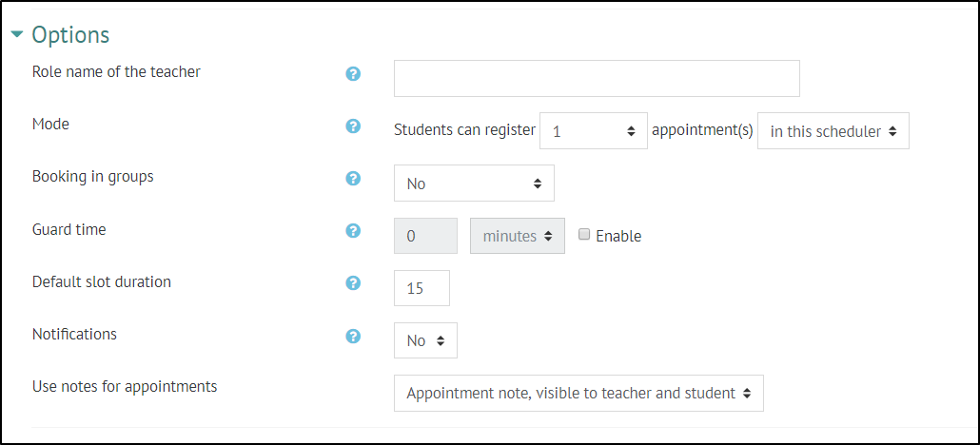
Task: Open the Notifications No dropdown
Action: coord(425,340)
